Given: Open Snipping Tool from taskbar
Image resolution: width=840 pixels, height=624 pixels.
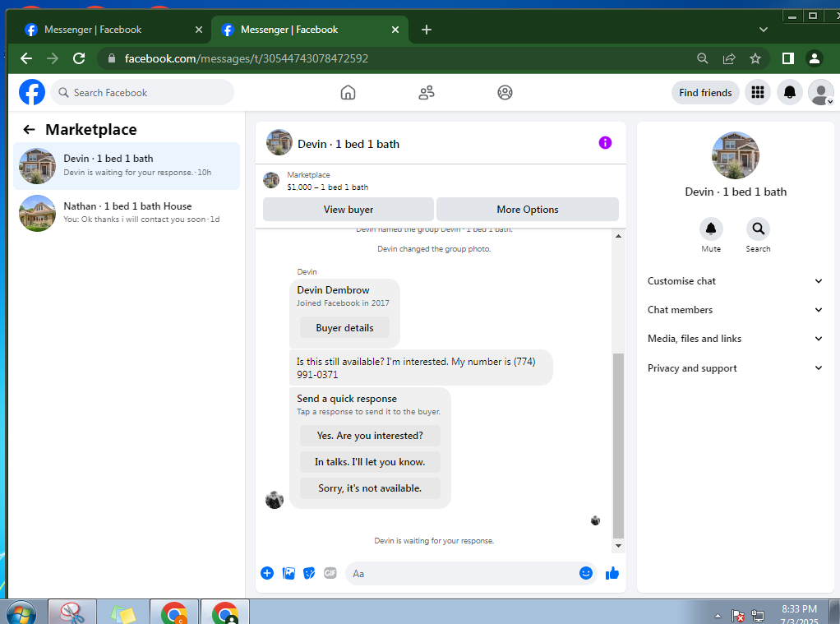Looking at the screenshot, I should coord(72,612).
